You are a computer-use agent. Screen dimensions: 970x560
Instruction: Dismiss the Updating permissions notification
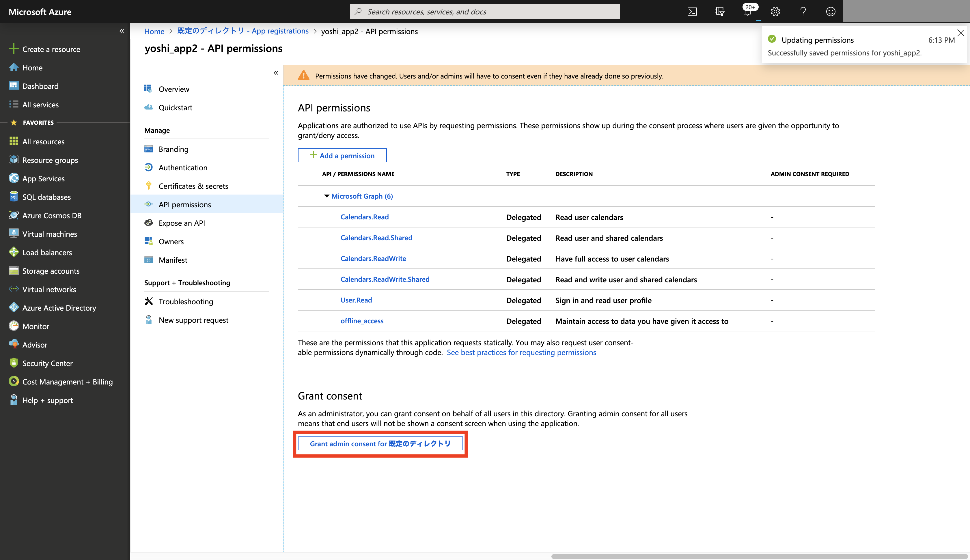(960, 33)
